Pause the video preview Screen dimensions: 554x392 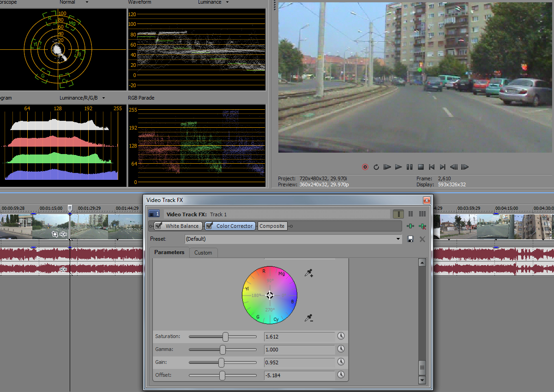(409, 167)
